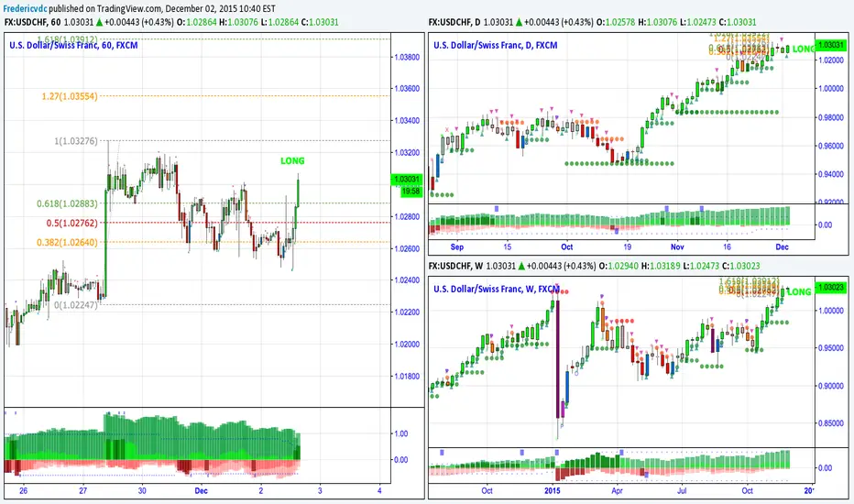Screen dimensions: 854x504
Task: Click 1.03800 on the hourly price axis
Action: click(407, 57)
